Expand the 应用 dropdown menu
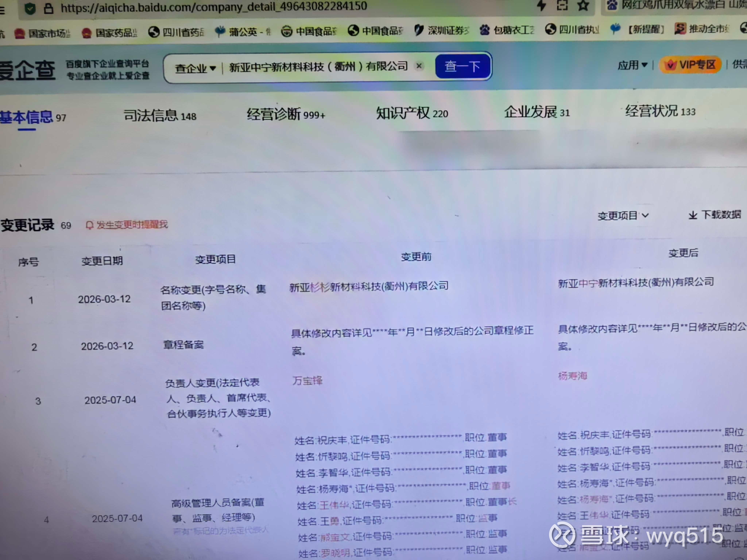The width and height of the screenshot is (747, 560). coord(632,65)
